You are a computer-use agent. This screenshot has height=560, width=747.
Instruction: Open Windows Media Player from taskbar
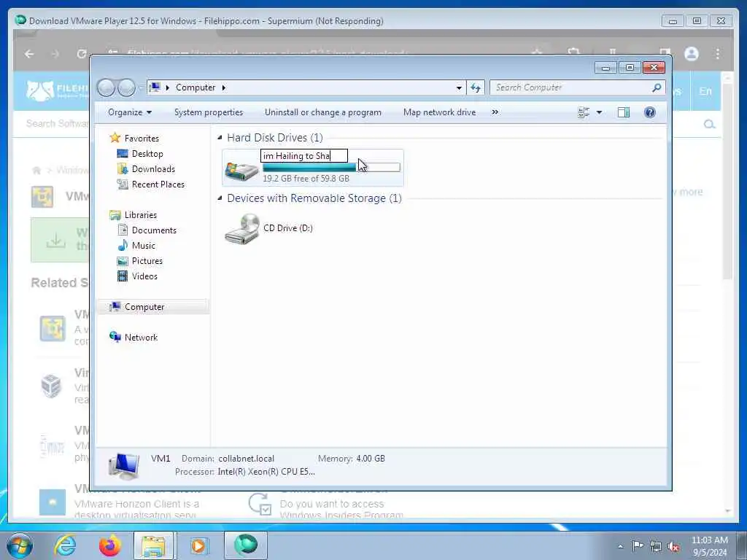coord(198,545)
